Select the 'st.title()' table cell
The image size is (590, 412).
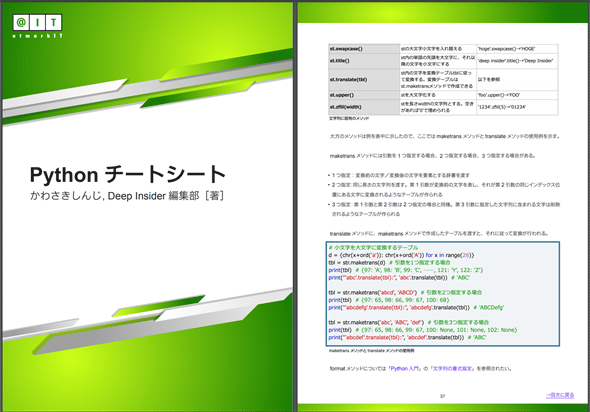(x=364, y=61)
